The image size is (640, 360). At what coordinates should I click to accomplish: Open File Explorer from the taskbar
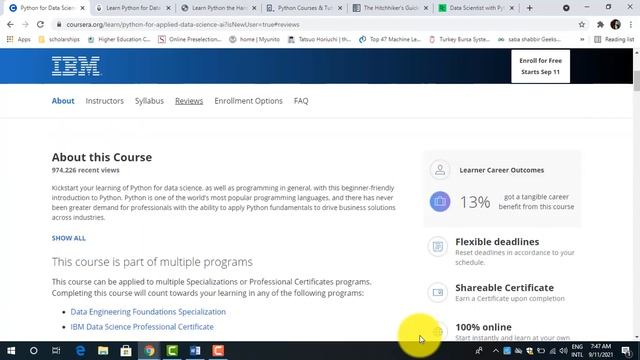pos(103,351)
